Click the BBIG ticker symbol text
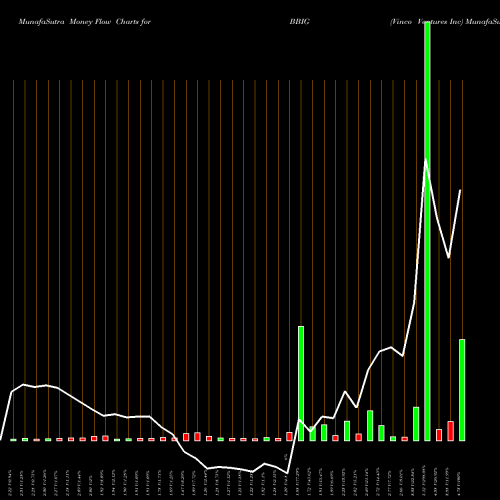This screenshot has width=500, height=500. (x=299, y=22)
